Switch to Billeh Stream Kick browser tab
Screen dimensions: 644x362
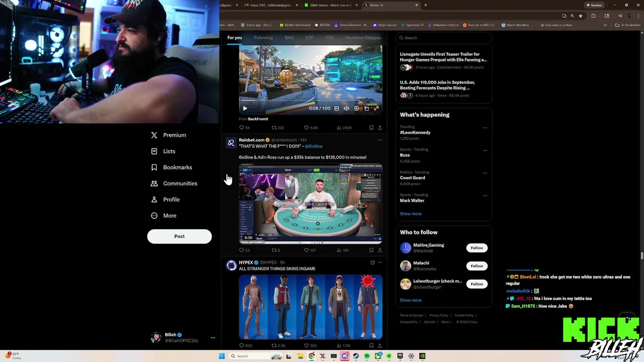click(x=331, y=5)
